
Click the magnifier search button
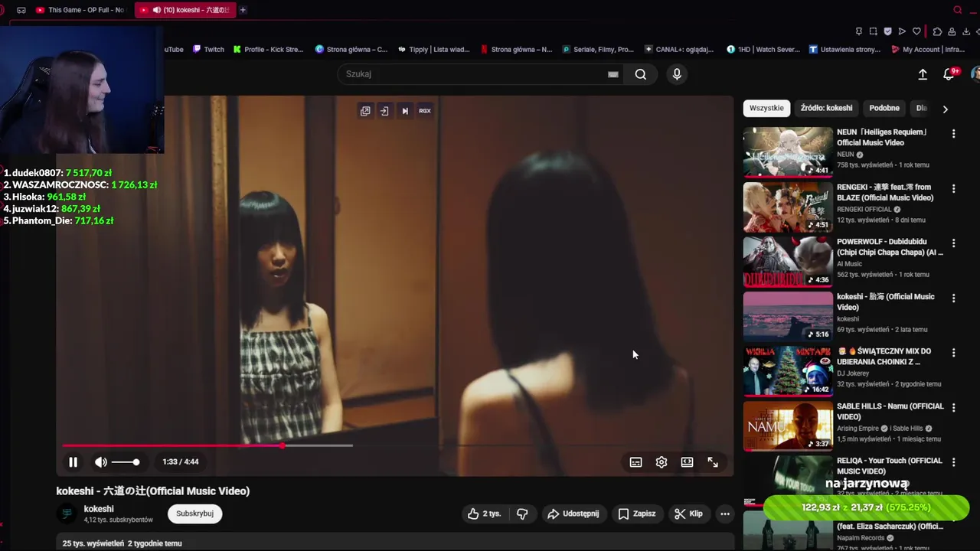[x=641, y=74]
